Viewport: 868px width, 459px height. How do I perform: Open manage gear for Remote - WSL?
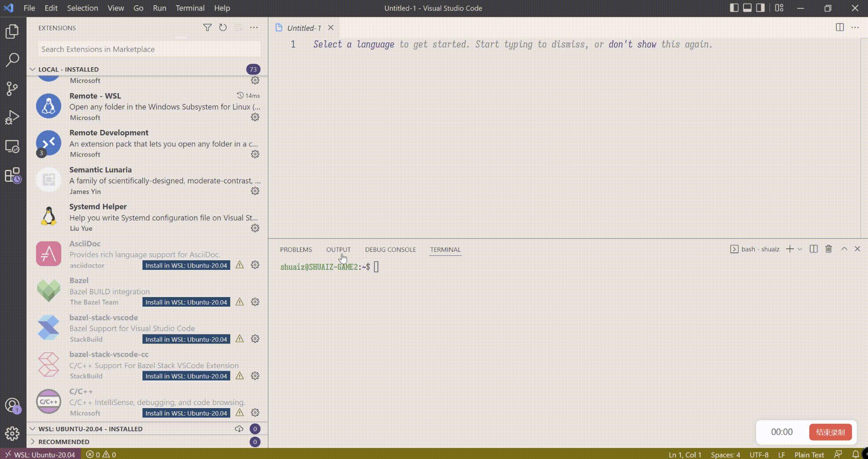tap(255, 117)
